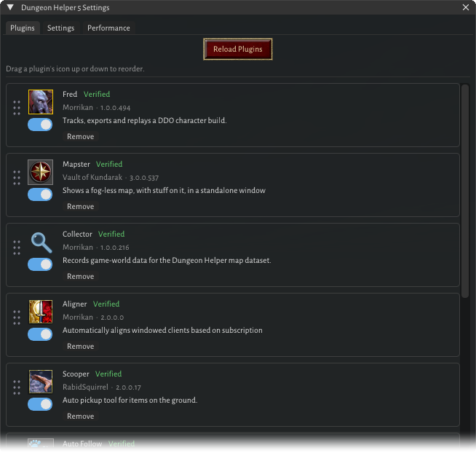
Task: Click 'Automatically aligns windowed clients' description
Action: click(162, 330)
